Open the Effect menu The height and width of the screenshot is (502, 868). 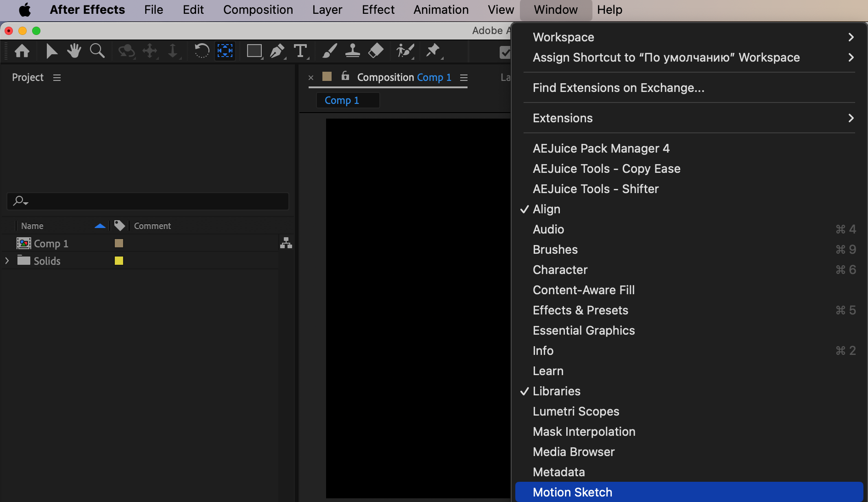[378, 10]
